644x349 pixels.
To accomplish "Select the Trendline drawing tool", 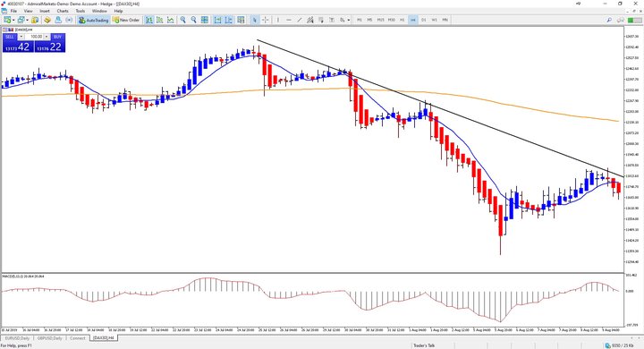I will [300, 20].
